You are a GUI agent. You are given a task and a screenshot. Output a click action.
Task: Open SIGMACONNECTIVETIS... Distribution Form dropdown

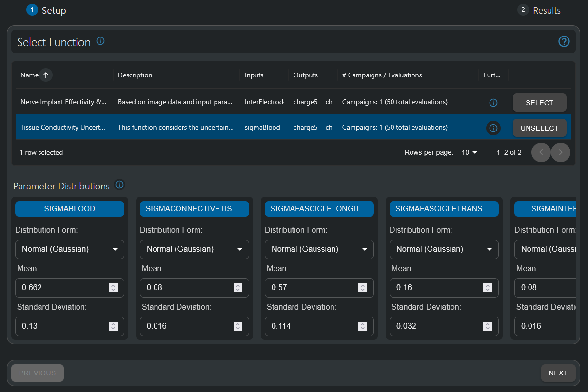[194, 249]
